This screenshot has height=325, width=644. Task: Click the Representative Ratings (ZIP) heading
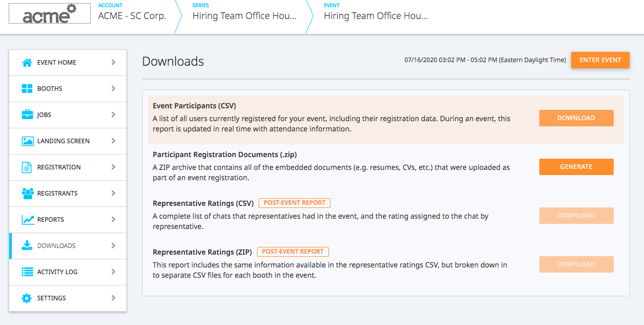202,252
